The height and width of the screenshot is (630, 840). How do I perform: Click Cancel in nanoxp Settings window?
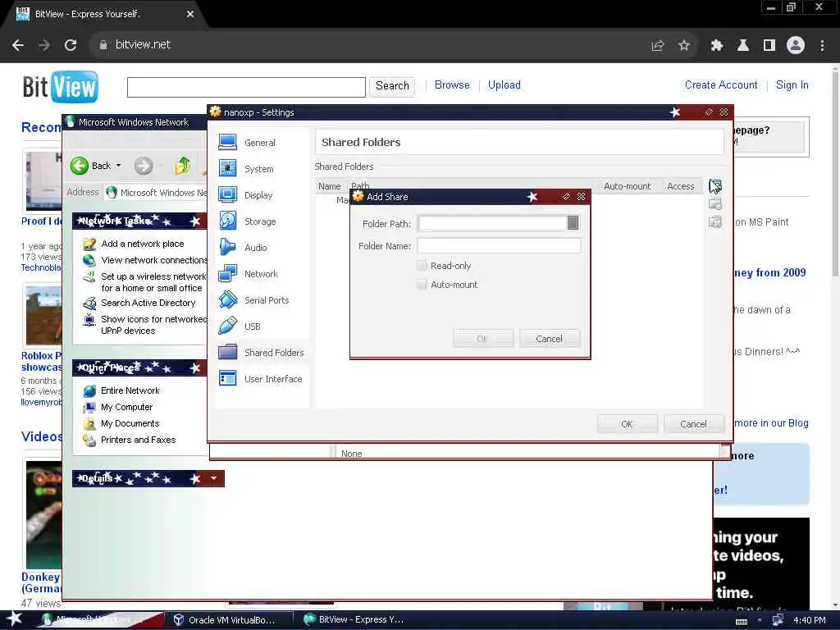[693, 424]
